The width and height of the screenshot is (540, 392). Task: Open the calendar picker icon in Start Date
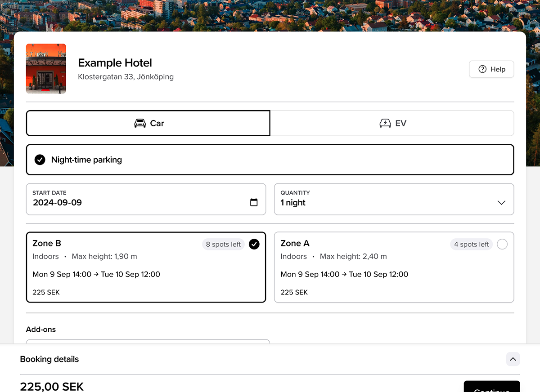pyautogui.click(x=254, y=202)
